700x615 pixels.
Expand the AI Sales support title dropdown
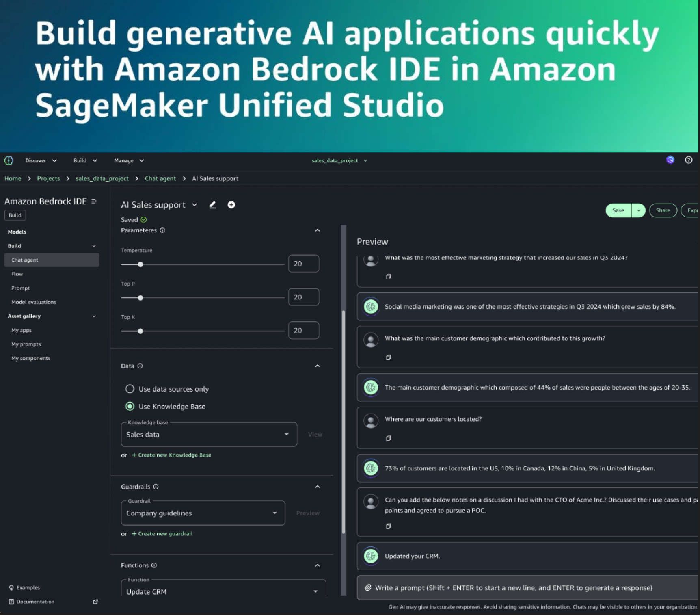(x=194, y=205)
